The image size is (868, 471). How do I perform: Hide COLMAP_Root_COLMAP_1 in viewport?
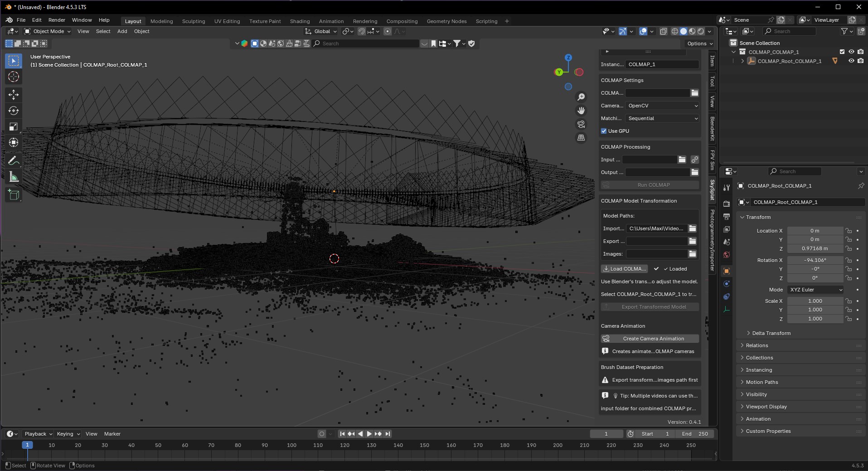[851, 61]
